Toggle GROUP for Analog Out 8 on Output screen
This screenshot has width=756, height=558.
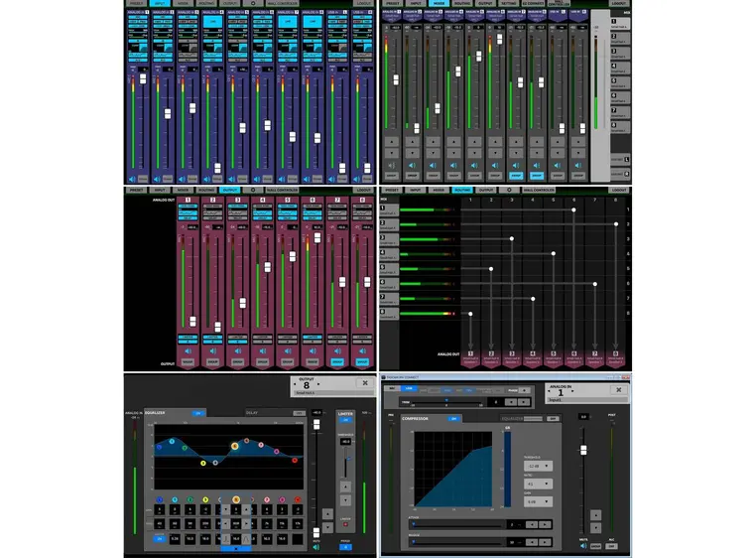362,361
